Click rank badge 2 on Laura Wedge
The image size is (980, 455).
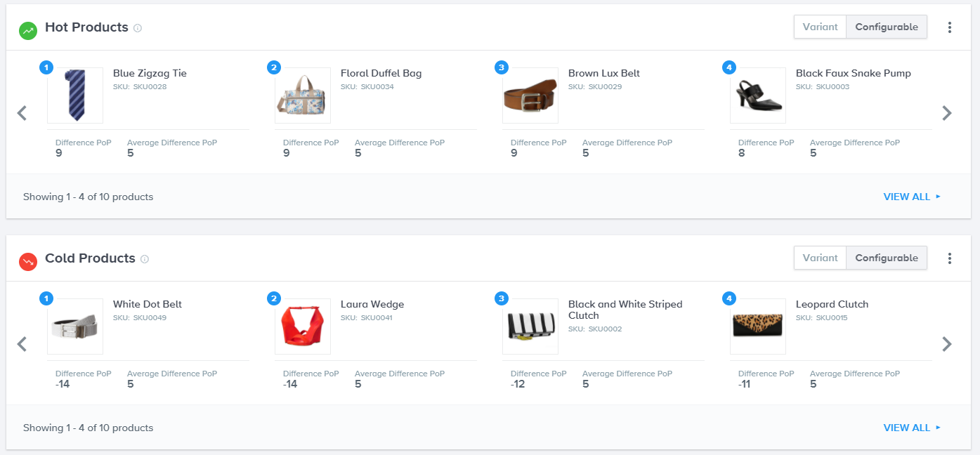[274, 298]
